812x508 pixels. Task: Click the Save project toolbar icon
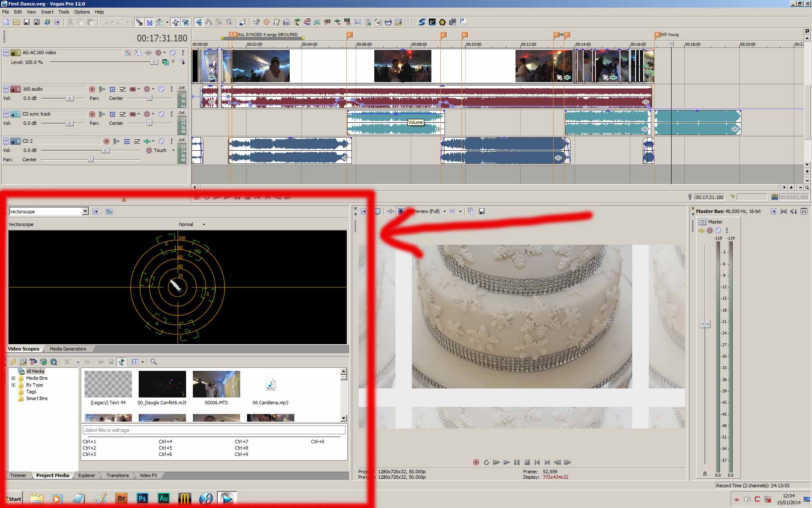[x=27, y=22]
